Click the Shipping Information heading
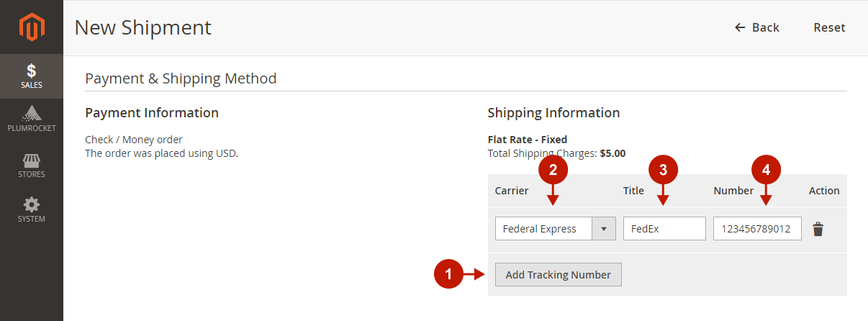Screen dimensions: 868x321 pos(553,113)
